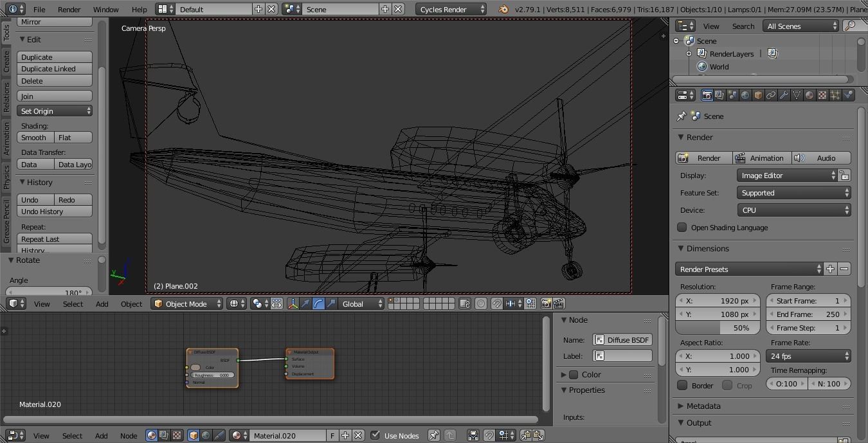The height and width of the screenshot is (443, 868).
Task: Open the Render Layers properties tab
Action: (719, 95)
